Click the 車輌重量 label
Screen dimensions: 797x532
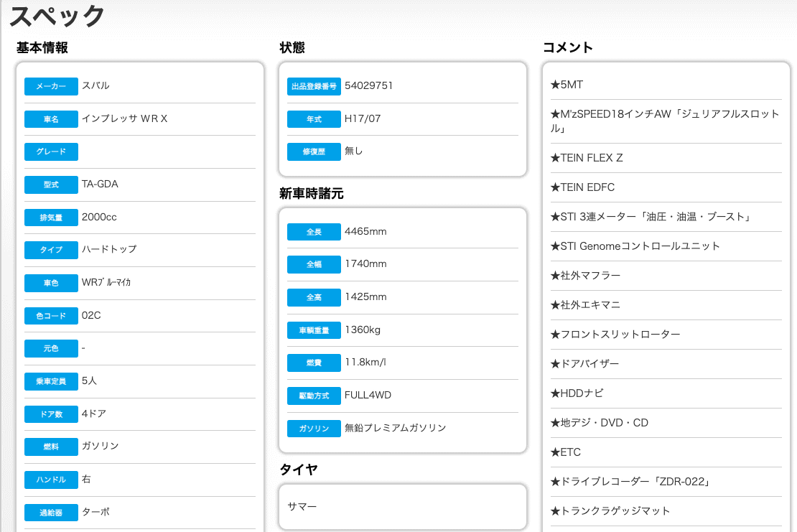(x=313, y=330)
